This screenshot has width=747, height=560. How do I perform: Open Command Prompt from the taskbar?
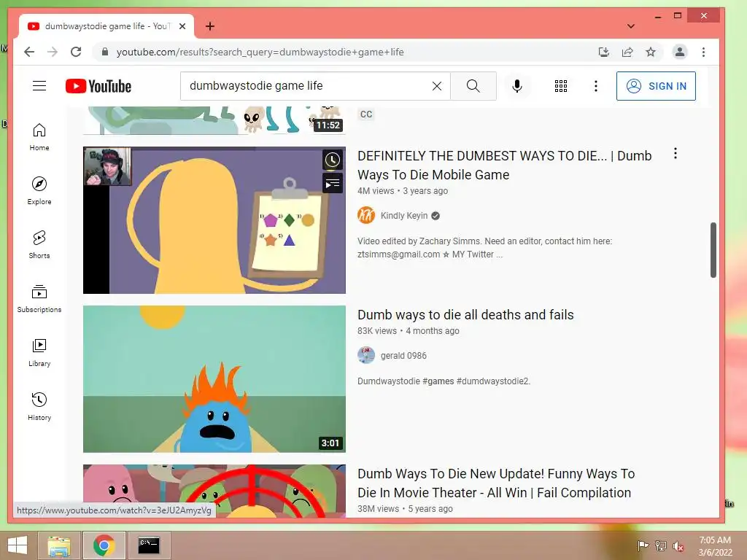pos(149,545)
